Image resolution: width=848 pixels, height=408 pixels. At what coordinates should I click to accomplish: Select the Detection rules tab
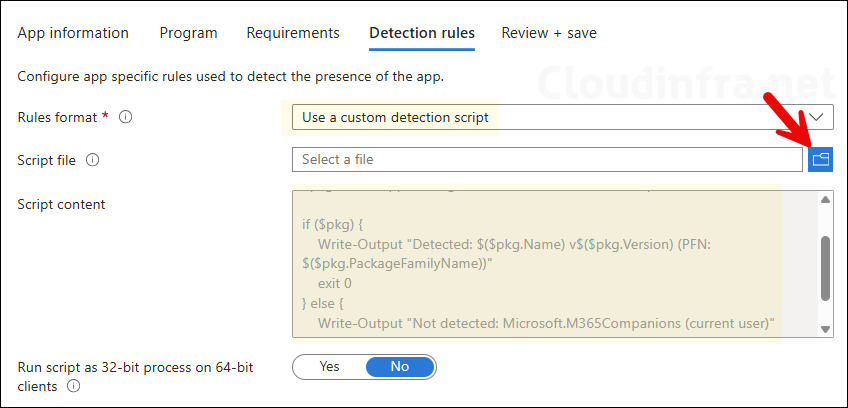(422, 33)
